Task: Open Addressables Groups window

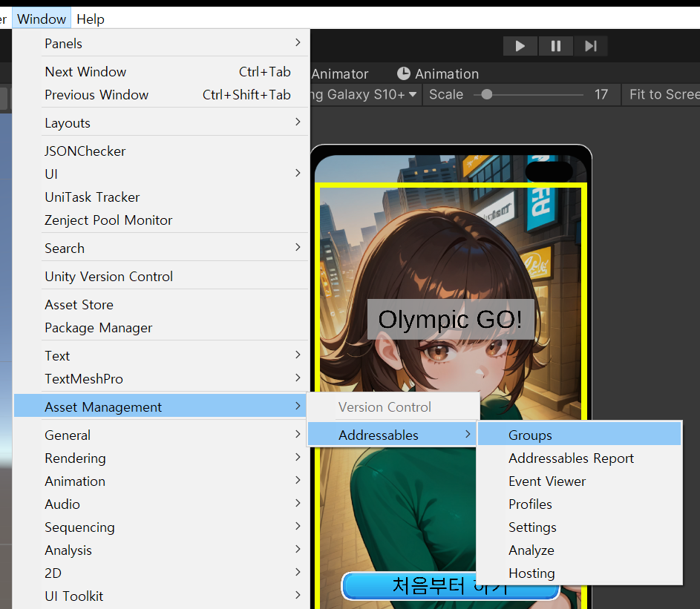Action: pyautogui.click(x=580, y=435)
